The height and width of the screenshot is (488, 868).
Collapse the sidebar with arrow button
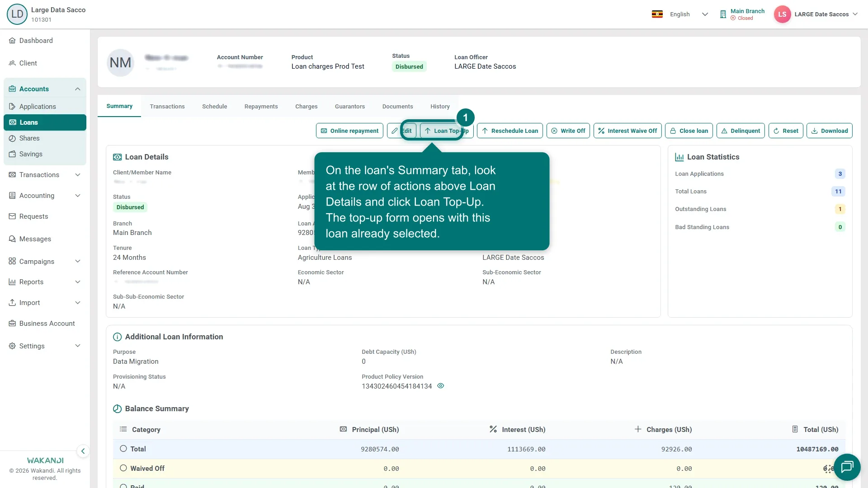pyautogui.click(x=83, y=451)
